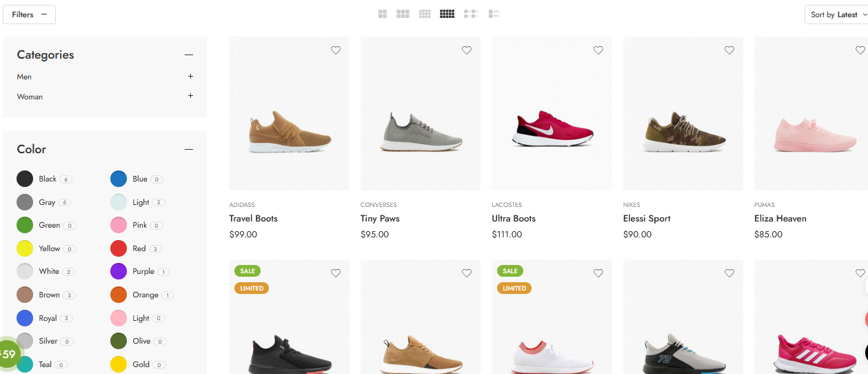Click the Ultra Boots shoe image

click(x=552, y=129)
